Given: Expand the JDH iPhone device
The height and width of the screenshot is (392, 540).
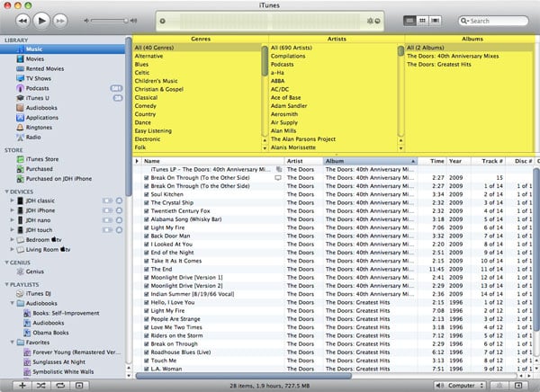Looking at the screenshot, I should click(x=12, y=210).
